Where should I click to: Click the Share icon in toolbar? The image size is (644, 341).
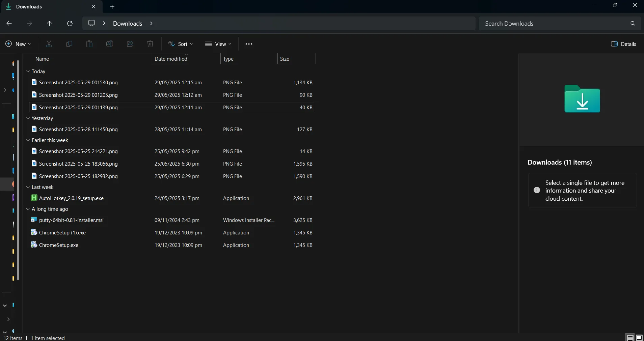pos(130,44)
